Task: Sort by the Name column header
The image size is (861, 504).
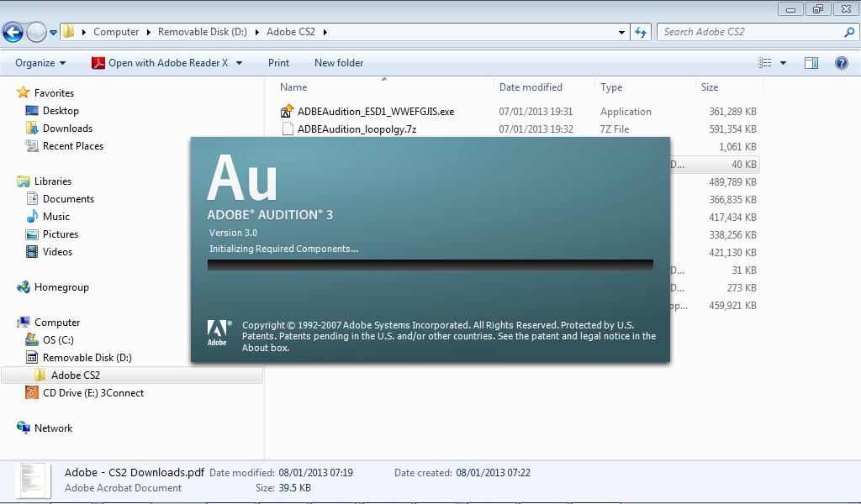Action: (x=293, y=87)
